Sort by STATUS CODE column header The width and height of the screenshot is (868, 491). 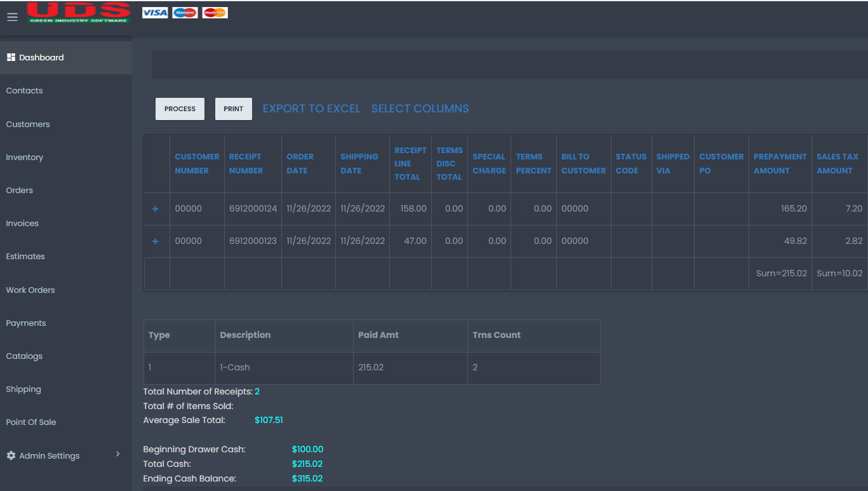point(631,163)
